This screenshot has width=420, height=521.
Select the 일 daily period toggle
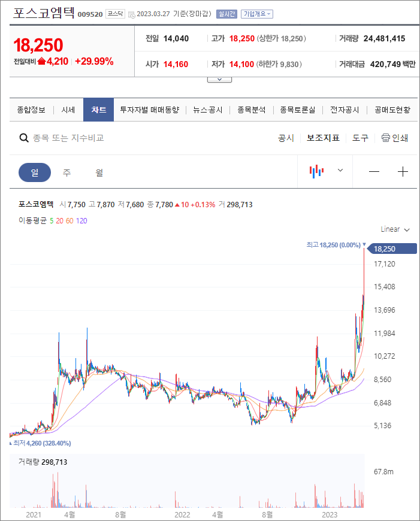coord(35,172)
